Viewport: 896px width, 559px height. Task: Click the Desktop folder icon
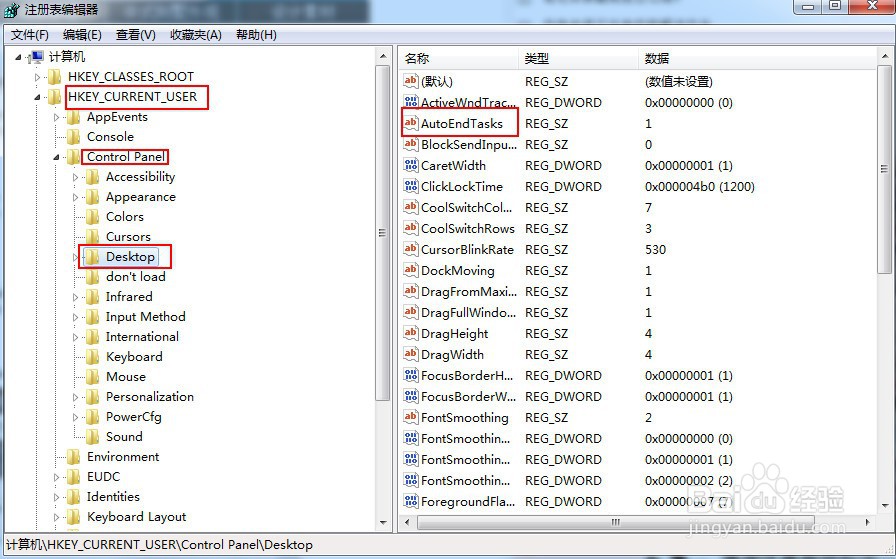click(93, 257)
